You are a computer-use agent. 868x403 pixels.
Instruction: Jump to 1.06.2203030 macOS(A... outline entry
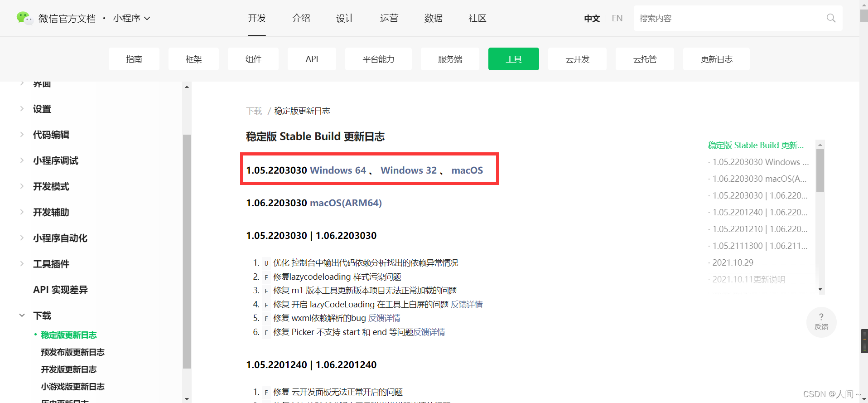759,179
